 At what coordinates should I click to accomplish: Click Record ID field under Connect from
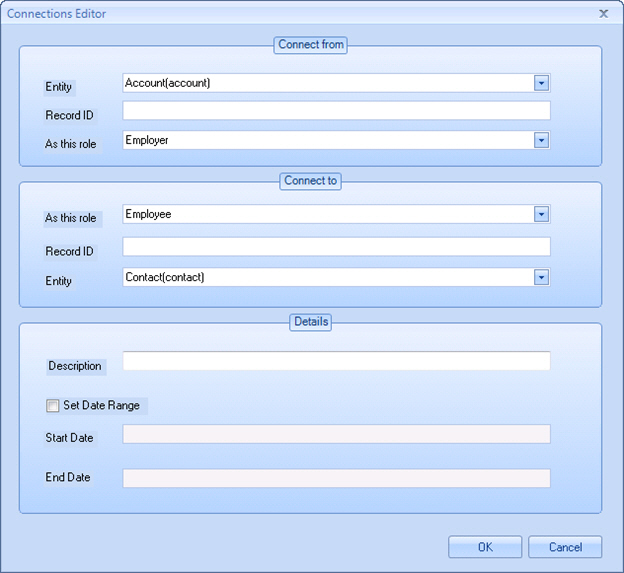point(336,111)
